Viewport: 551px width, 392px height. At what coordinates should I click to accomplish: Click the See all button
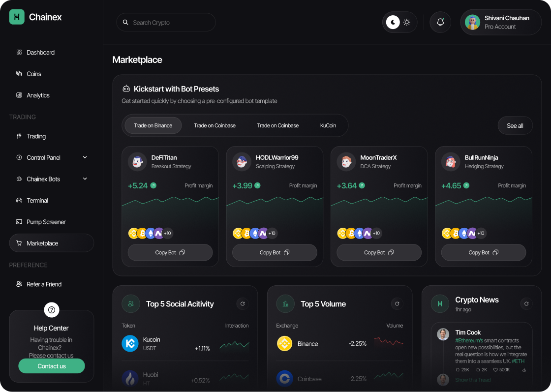[x=515, y=125]
